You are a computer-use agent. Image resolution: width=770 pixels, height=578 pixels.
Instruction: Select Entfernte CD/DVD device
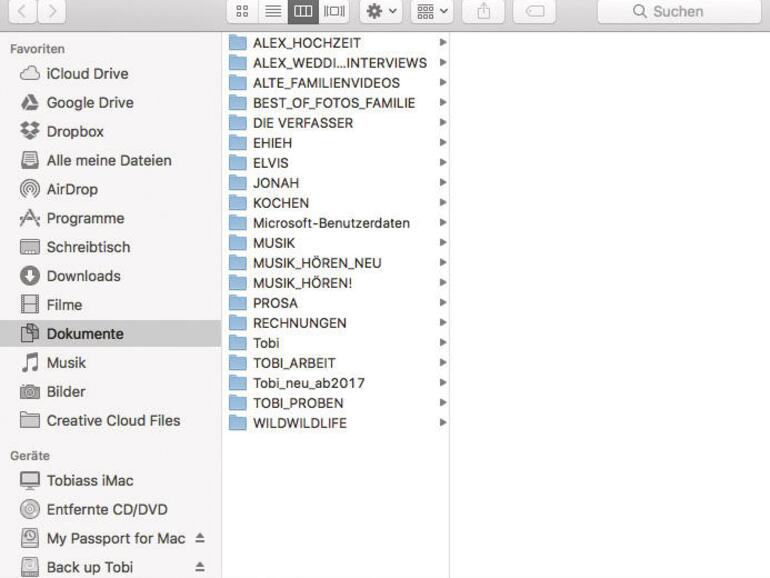click(x=110, y=509)
